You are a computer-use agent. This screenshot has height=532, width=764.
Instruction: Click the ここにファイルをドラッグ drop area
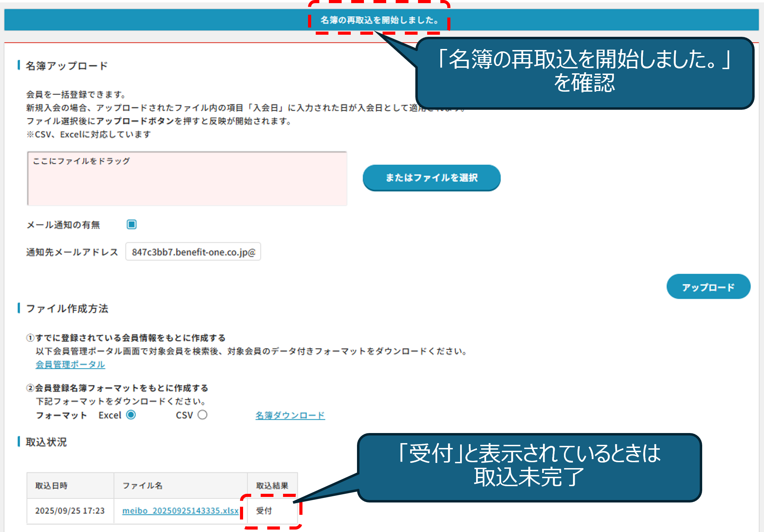[x=187, y=178]
